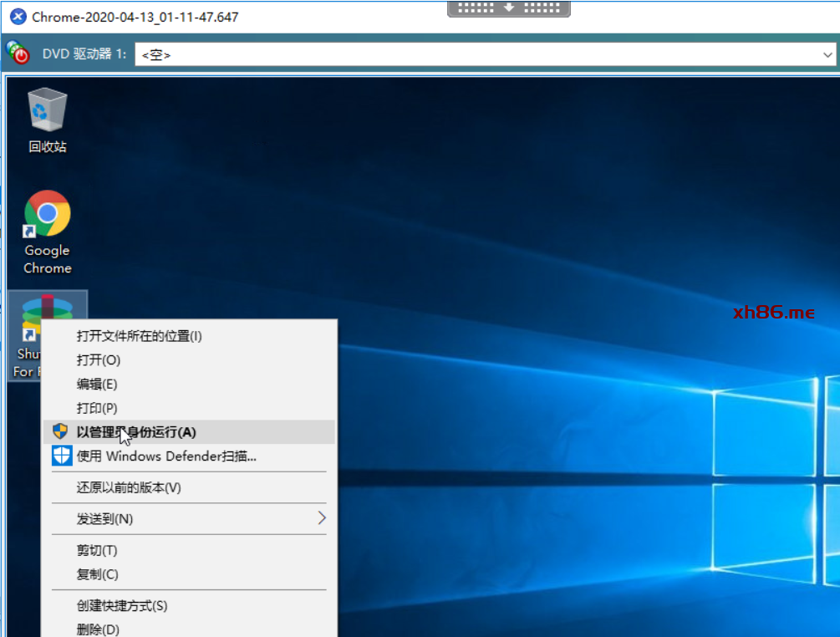Click the red power icon beside DVD drive
The width and height of the screenshot is (840, 637).
click(x=18, y=54)
